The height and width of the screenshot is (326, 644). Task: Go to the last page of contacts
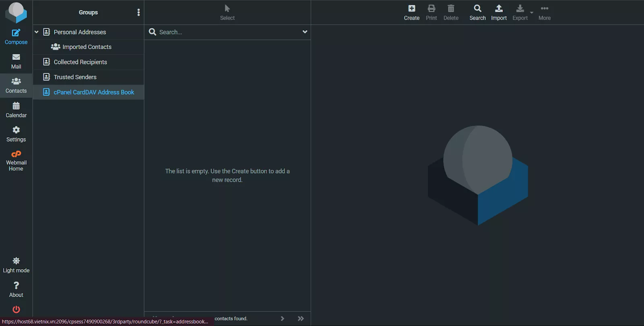pyautogui.click(x=301, y=318)
